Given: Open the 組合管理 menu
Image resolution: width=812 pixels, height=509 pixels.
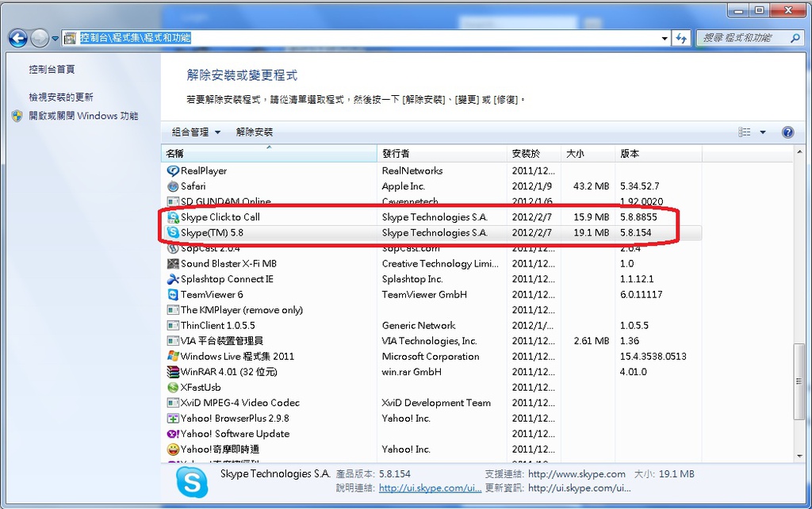Looking at the screenshot, I should pyautogui.click(x=196, y=132).
